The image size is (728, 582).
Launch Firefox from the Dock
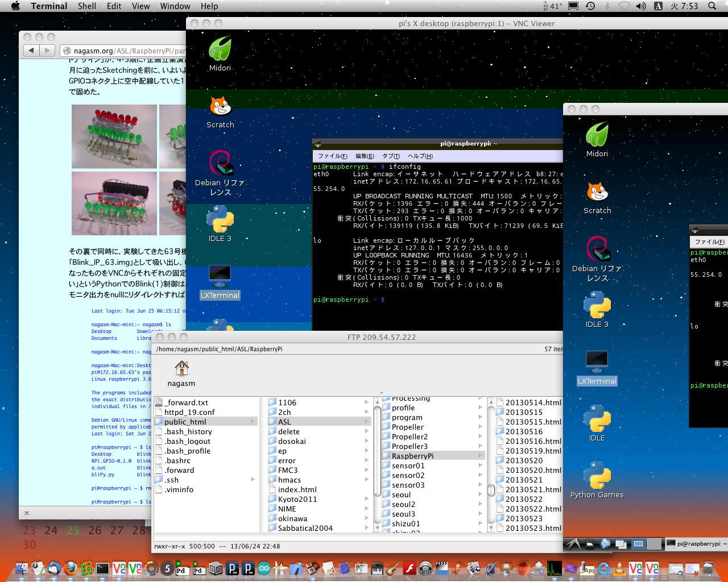click(71, 568)
